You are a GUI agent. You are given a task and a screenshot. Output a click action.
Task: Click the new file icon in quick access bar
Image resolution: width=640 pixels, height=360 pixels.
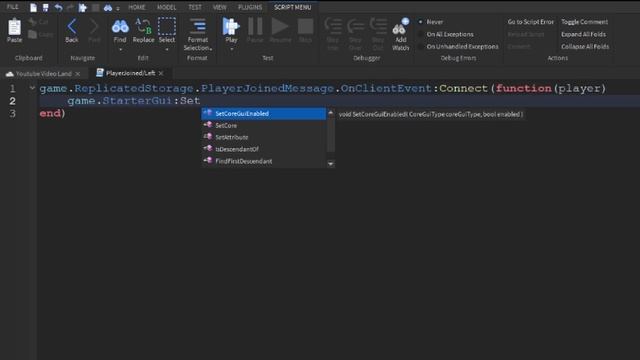(33, 7)
